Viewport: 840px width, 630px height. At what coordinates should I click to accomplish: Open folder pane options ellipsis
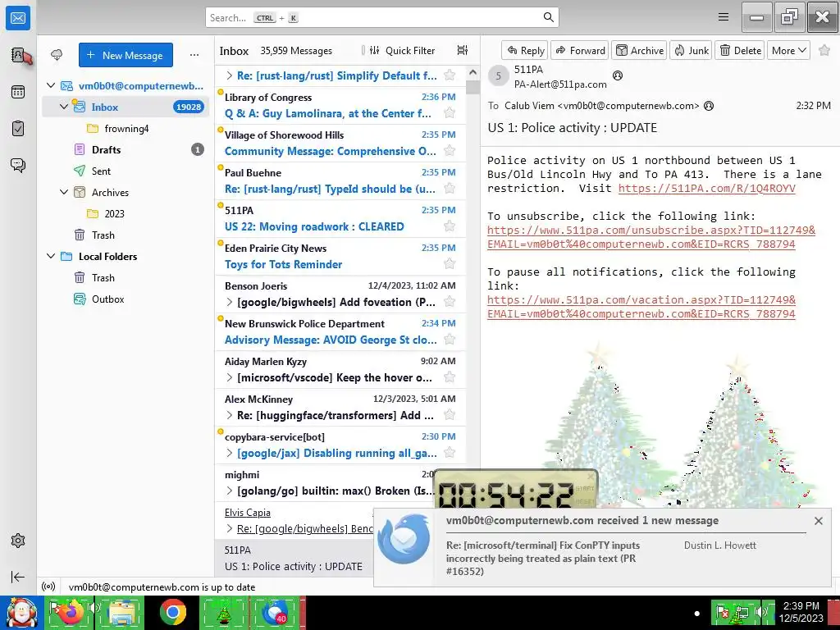[x=194, y=55]
